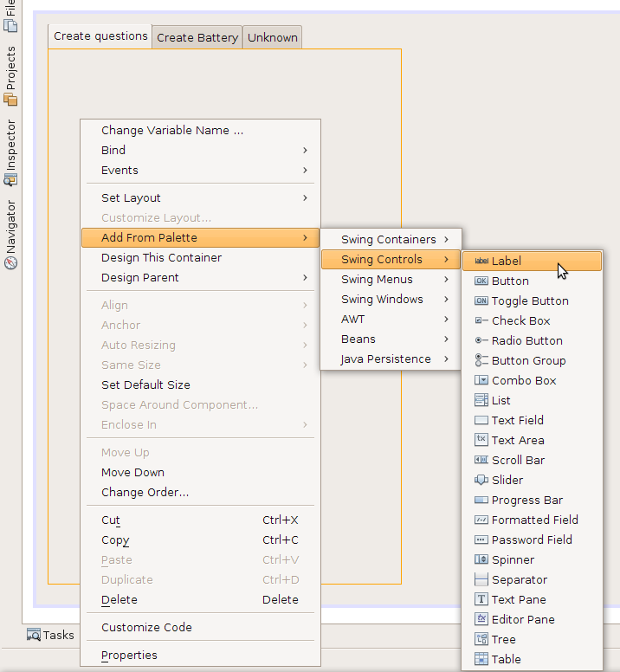620x672 pixels.
Task: Open Properties from context menu
Action: pos(200,655)
